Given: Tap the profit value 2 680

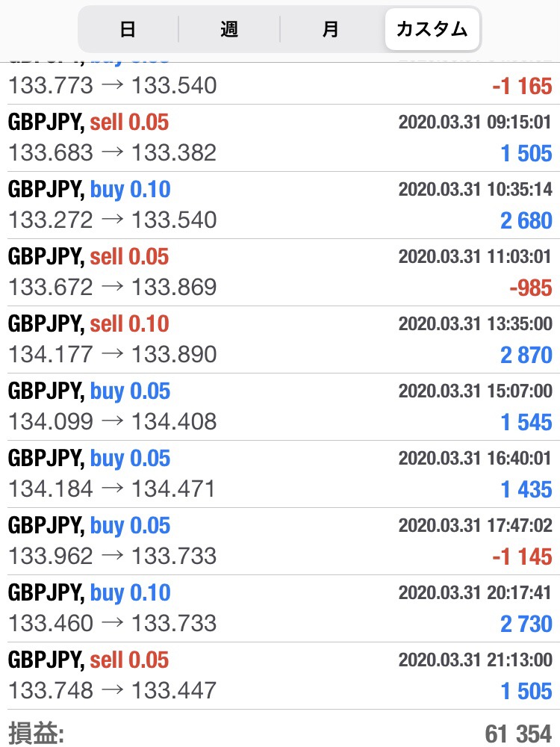Looking at the screenshot, I should coord(526,220).
